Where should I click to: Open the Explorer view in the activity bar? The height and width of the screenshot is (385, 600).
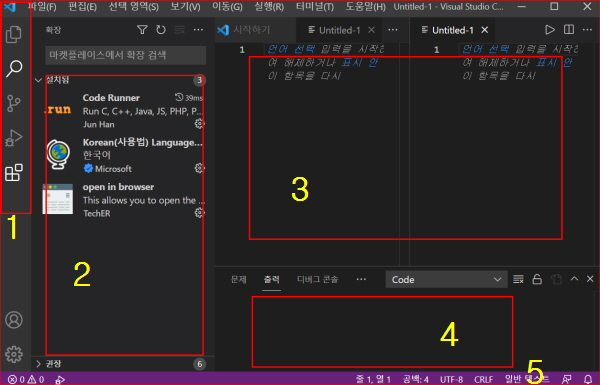(14, 34)
